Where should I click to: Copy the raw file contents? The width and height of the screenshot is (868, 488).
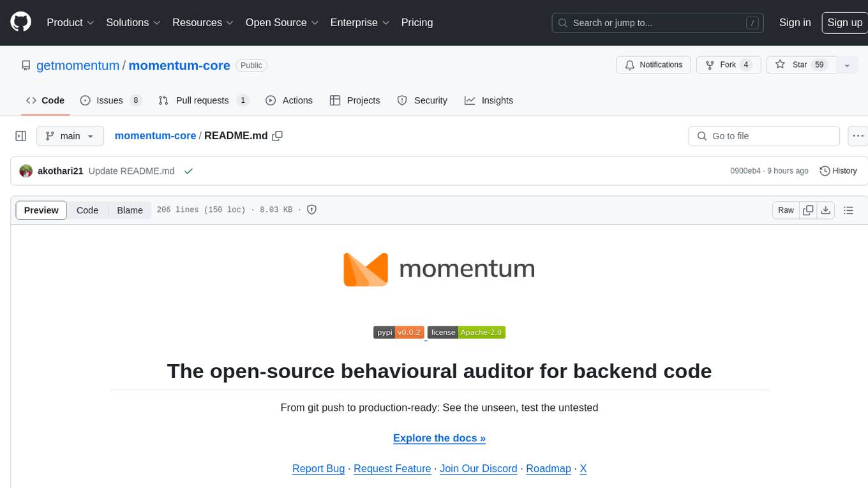[x=809, y=210]
